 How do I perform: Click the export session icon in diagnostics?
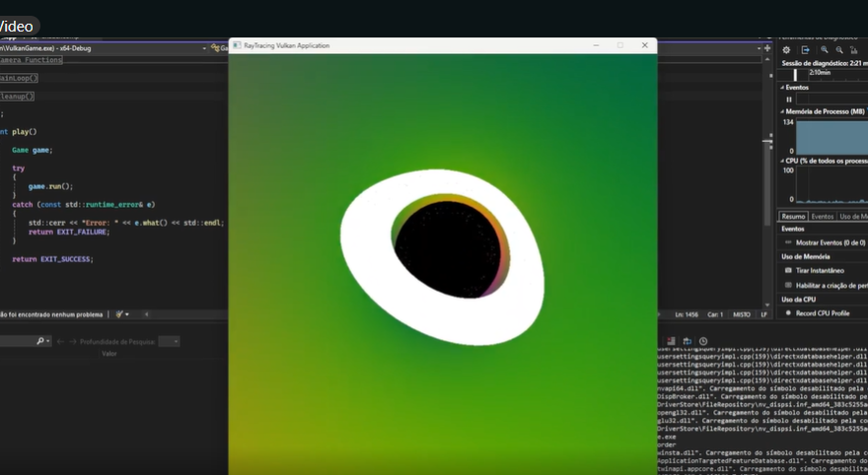coord(806,50)
